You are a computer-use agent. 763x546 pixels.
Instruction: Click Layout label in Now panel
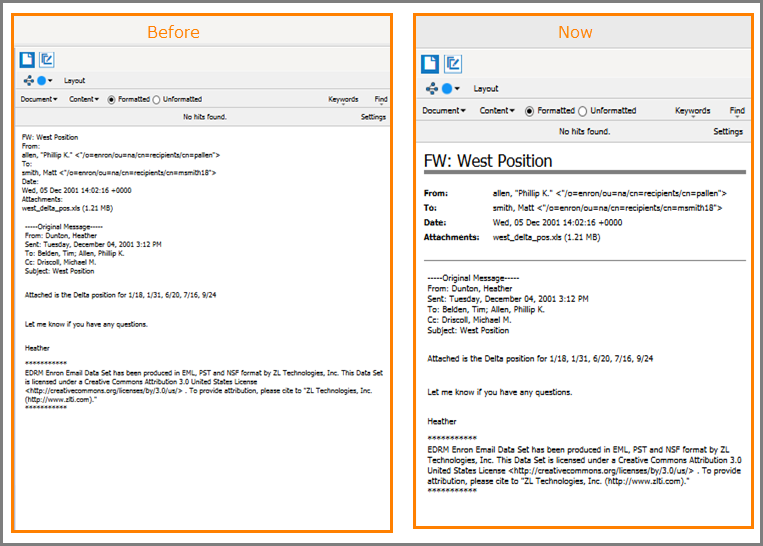tap(486, 89)
